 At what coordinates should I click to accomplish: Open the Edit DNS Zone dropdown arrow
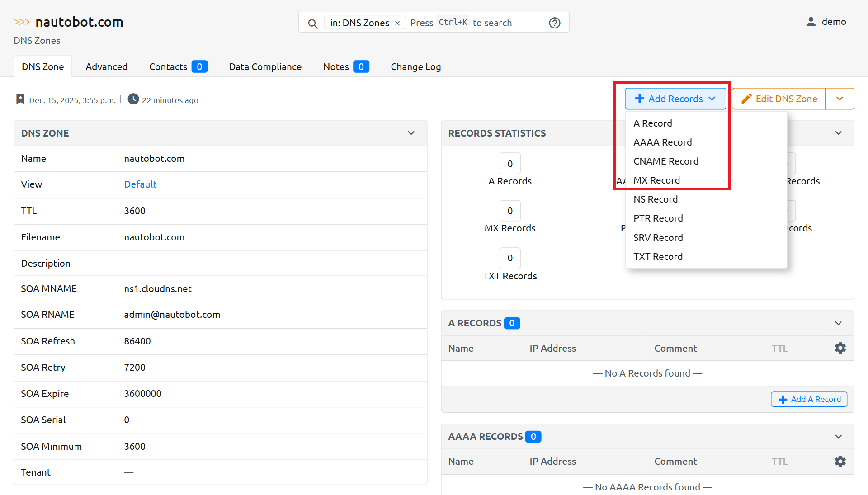(840, 99)
